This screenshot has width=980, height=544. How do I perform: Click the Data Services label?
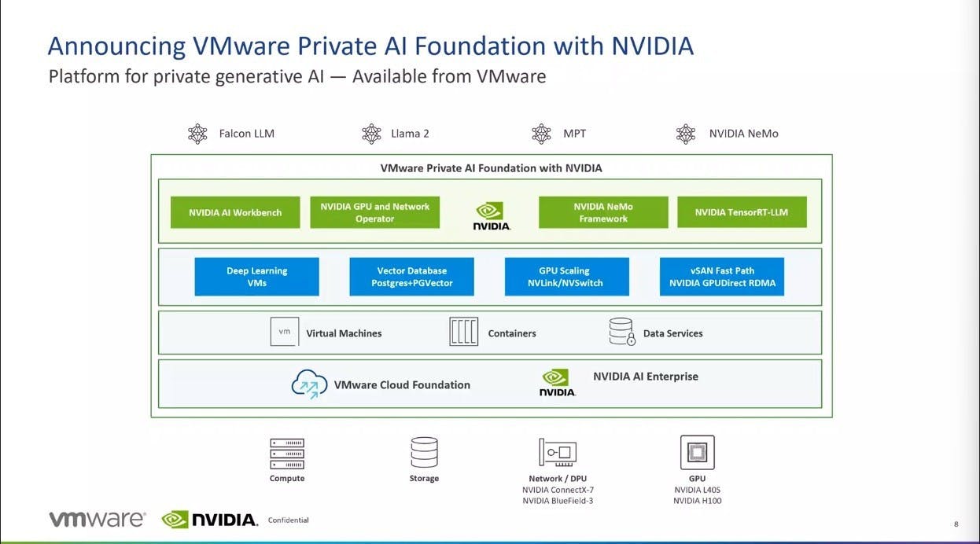pyautogui.click(x=672, y=333)
